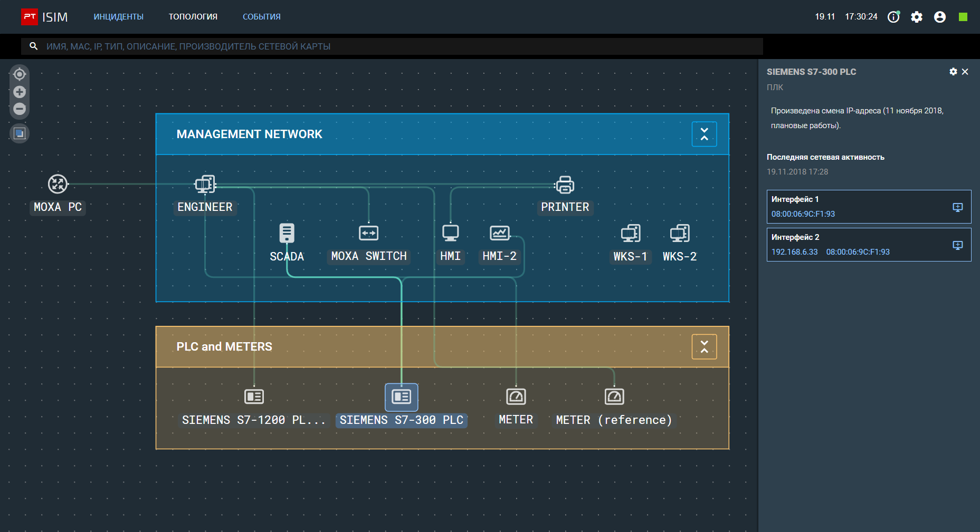The width and height of the screenshot is (980, 532).
Task: Open the События tab
Action: point(262,17)
